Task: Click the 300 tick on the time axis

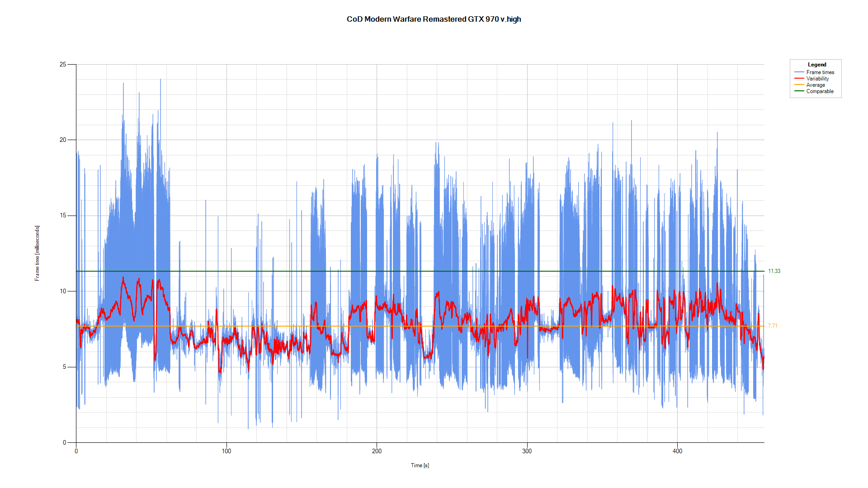Action: point(527,451)
